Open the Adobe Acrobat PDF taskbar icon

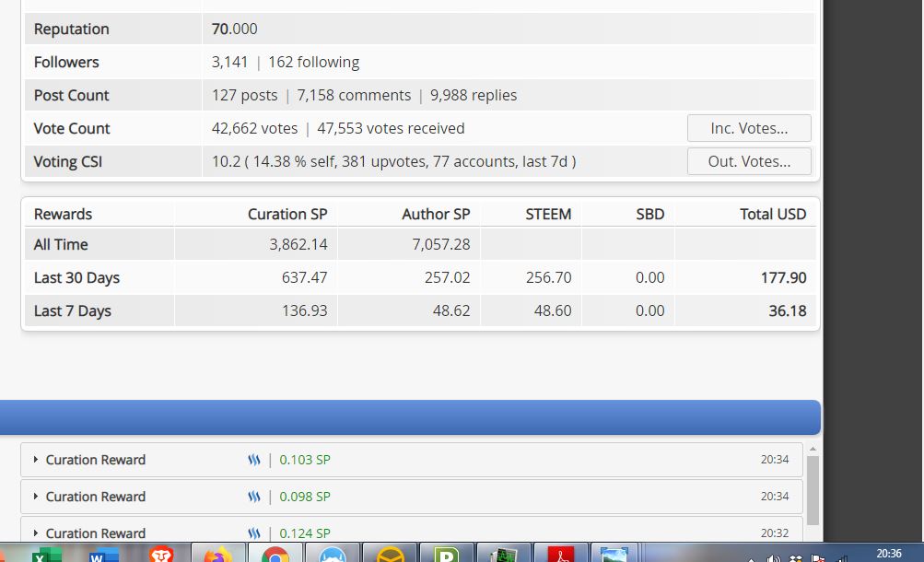point(561,555)
